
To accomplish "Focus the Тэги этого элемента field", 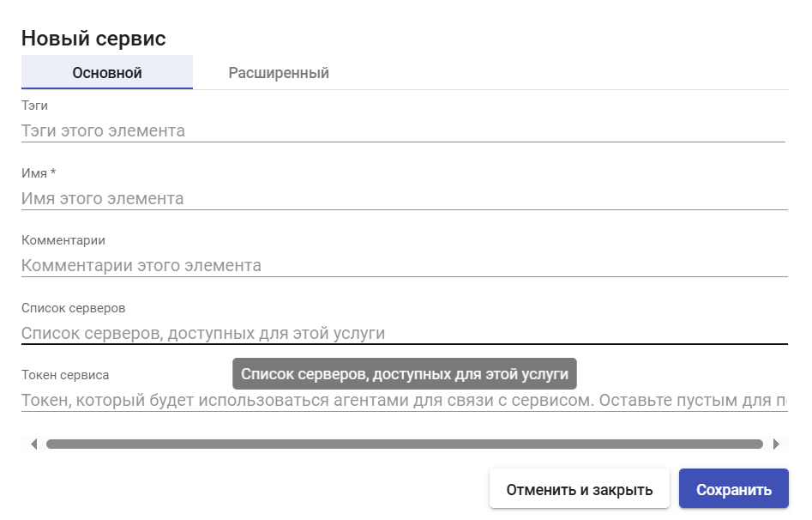I will coord(403,130).
